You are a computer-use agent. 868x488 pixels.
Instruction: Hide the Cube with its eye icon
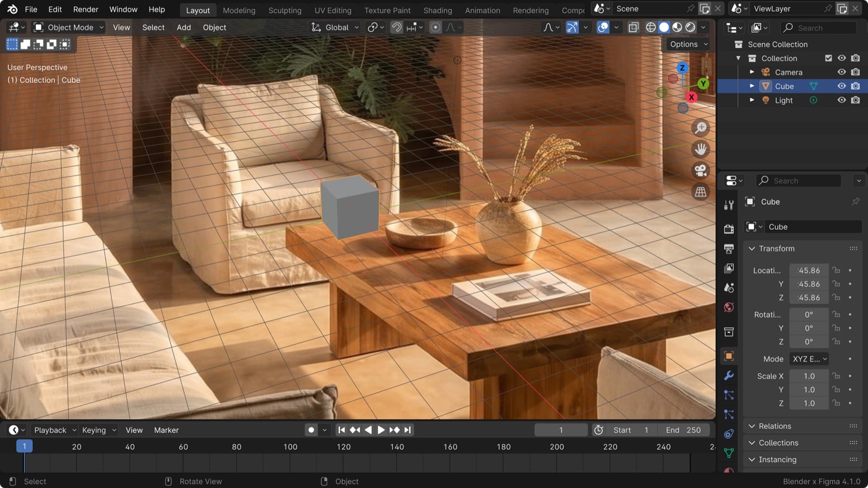pyautogui.click(x=841, y=86)
